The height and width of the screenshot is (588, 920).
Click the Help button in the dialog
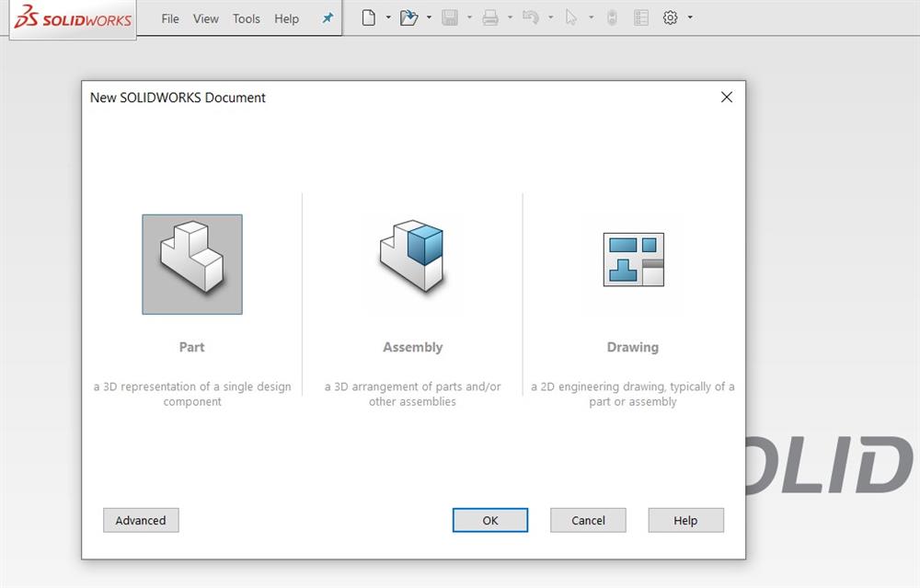click(x=686, y=521)
